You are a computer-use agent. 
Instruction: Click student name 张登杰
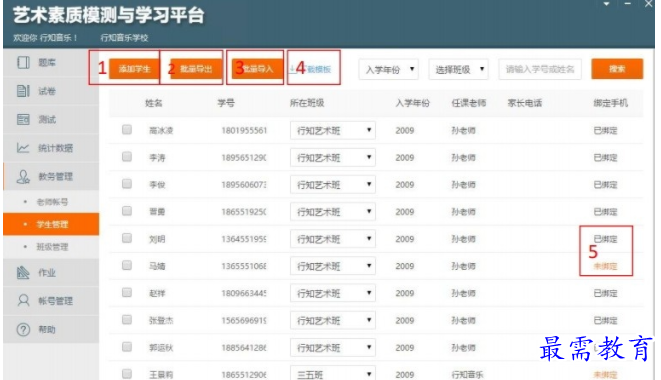coord(161,321)
